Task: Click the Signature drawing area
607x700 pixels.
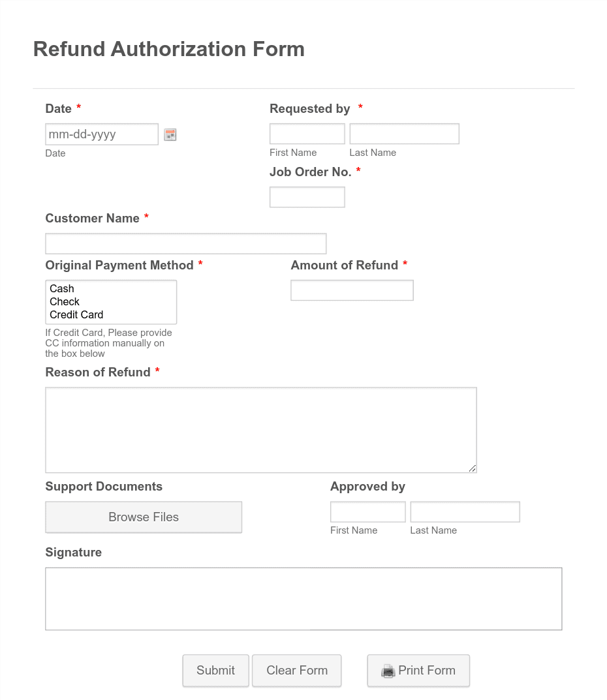Action: coord(303,598)
